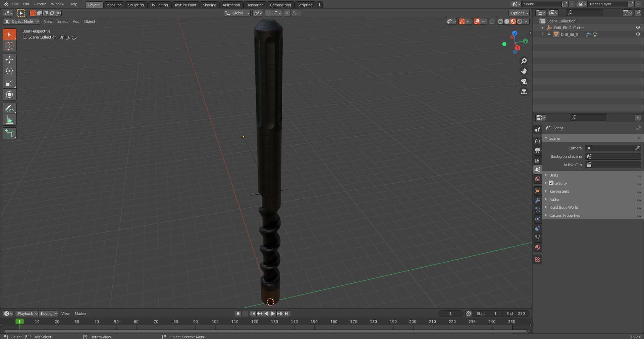Choose the Move tool
This screenshot has height=339, width=644.
click(x=9, y=60)
